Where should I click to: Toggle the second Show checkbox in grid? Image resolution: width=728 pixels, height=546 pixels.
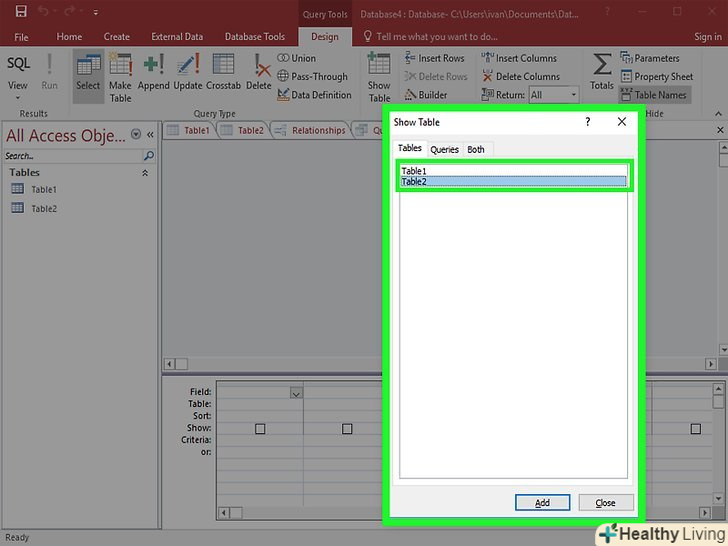pyautogui.click(x=347, y=428)
